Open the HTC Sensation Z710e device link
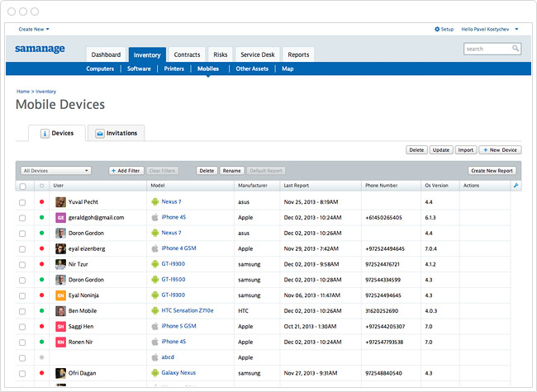 pyautogui.click(x=188, y=310)
